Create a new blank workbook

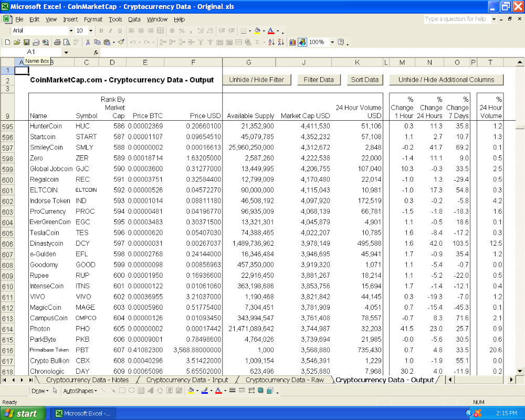(7, 42)
